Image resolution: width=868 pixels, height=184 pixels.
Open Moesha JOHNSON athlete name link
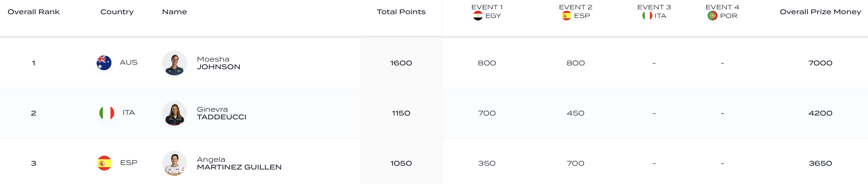pos(218,63)
